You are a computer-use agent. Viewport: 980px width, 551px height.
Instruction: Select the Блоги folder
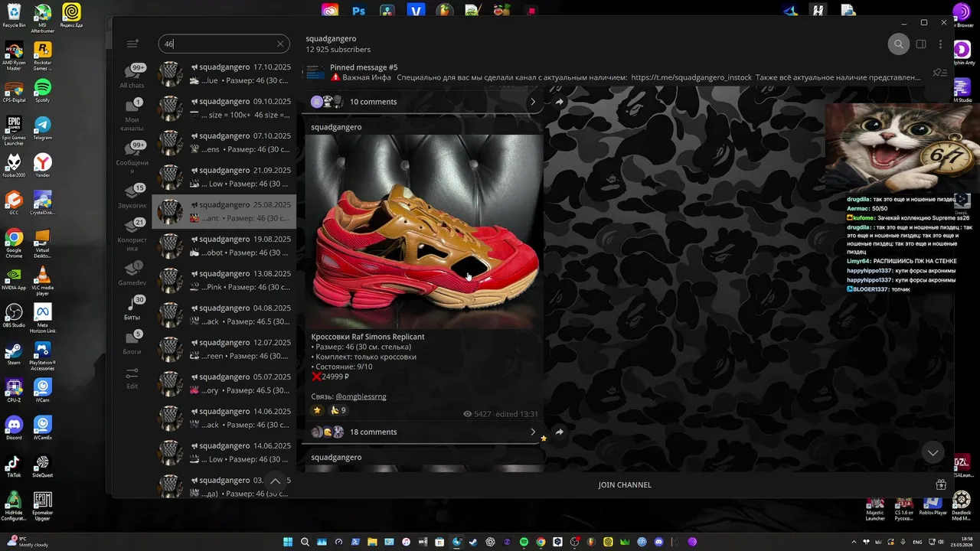pyautogui.click(x=132, y=342)
